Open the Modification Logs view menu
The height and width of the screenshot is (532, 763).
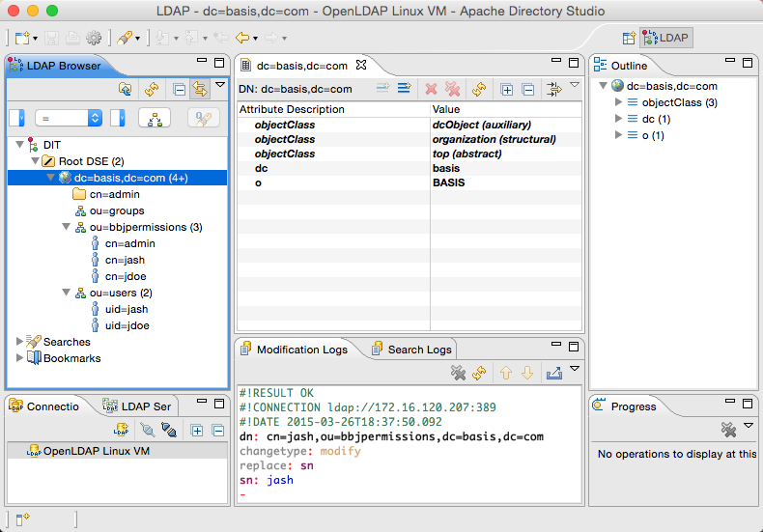tap(575, 369)
